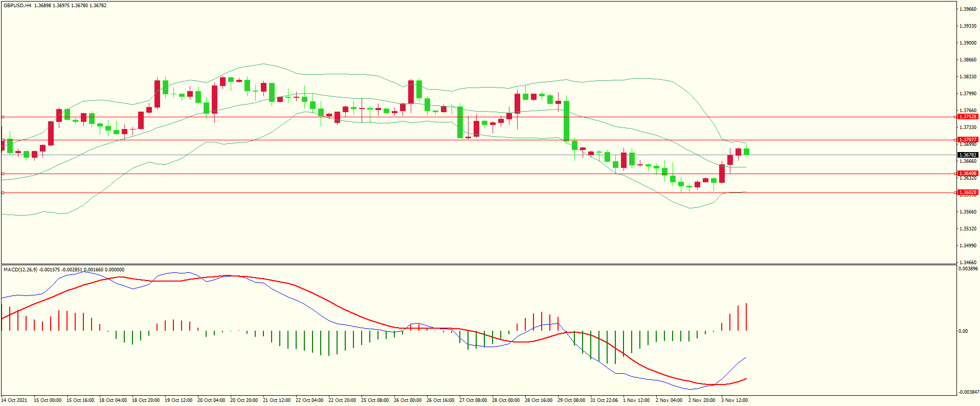Click the 3 Nov 12:00 time label
Viewport: 980px width, 406px height.
(x=734, y=400)
